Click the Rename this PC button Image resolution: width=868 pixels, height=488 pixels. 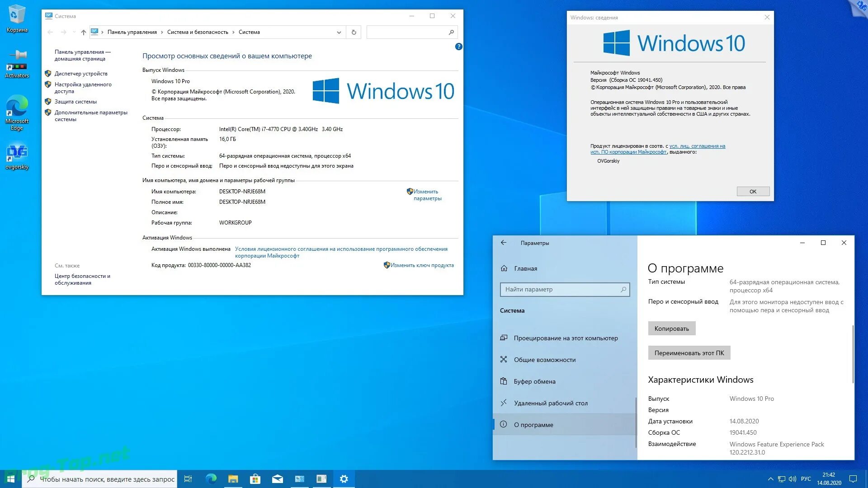pos(689,353)
